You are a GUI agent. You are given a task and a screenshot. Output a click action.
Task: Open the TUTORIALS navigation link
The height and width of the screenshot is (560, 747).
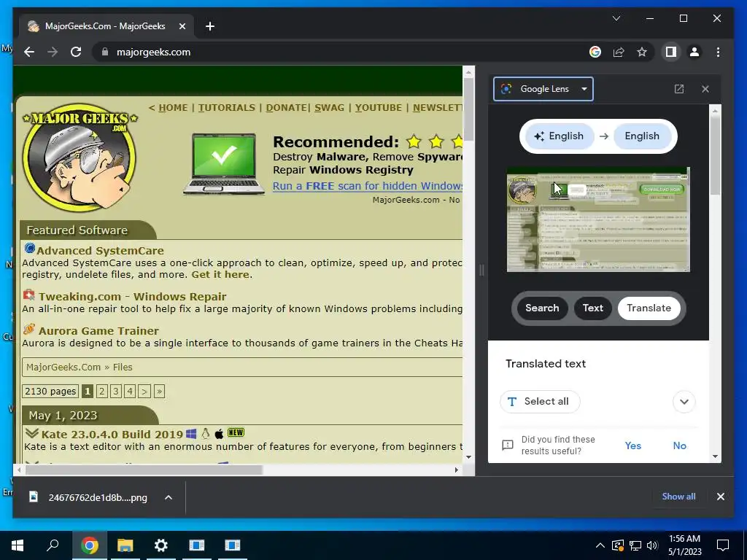227,108
